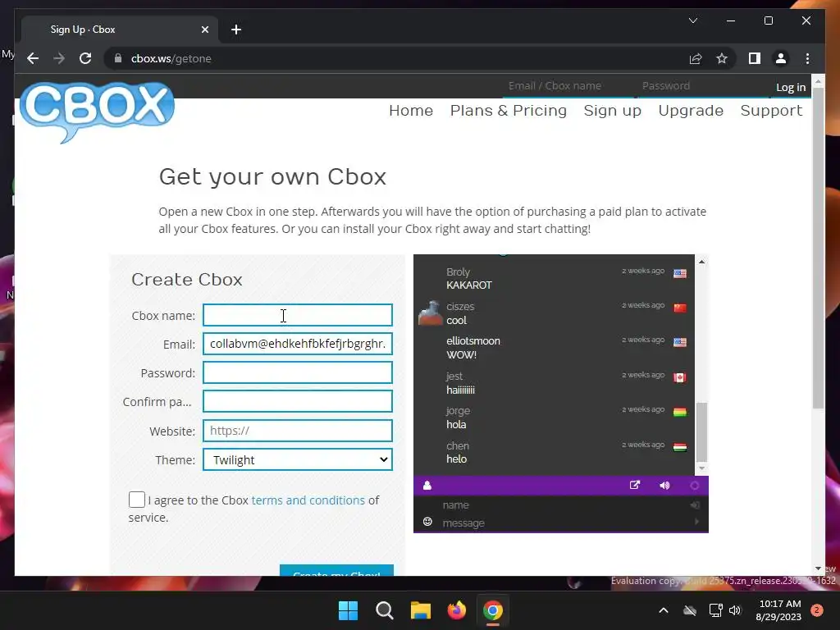Click the browser forward arrow
Viewport: 840px width, 630px height.
click(59, 58)
